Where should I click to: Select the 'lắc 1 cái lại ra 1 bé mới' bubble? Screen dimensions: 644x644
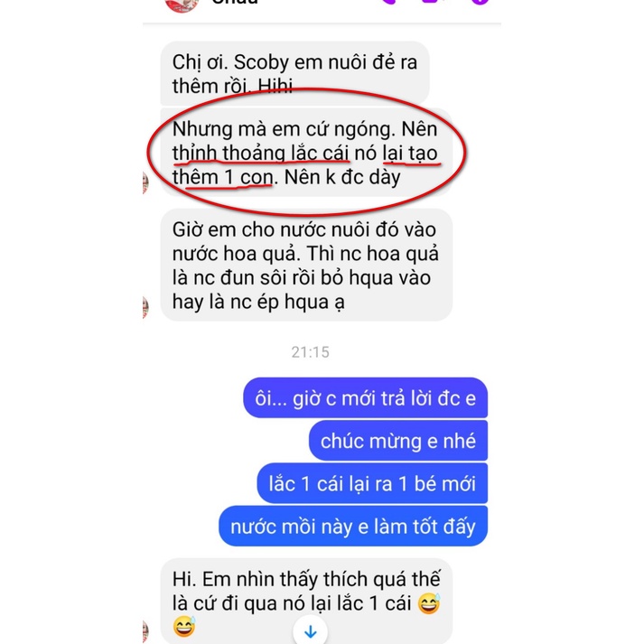[372, 483]
